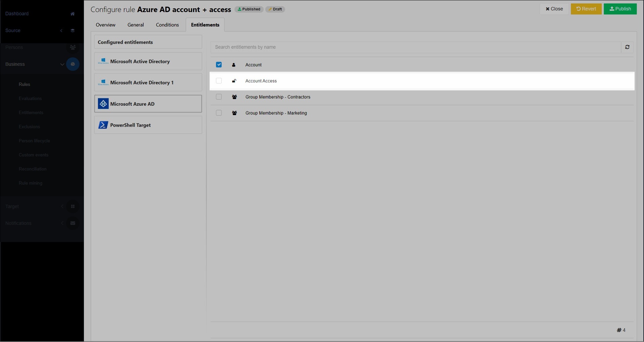Click the Notifications envelope icon
This screenshot has height=342, width=644.
[x=72, y=223]
